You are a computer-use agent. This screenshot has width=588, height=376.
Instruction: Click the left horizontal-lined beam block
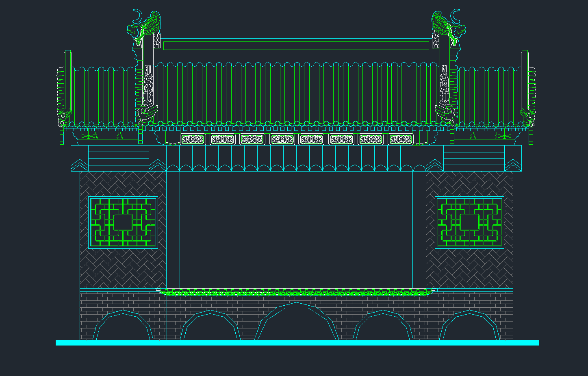(118, 158)
